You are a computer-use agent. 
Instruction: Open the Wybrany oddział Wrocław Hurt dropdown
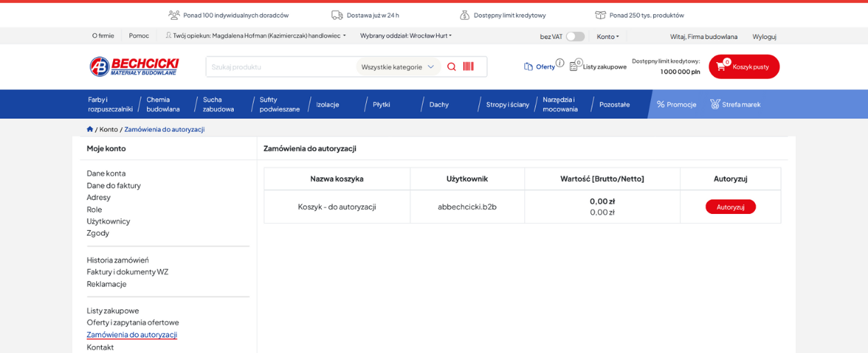click(x=406, y=35)
